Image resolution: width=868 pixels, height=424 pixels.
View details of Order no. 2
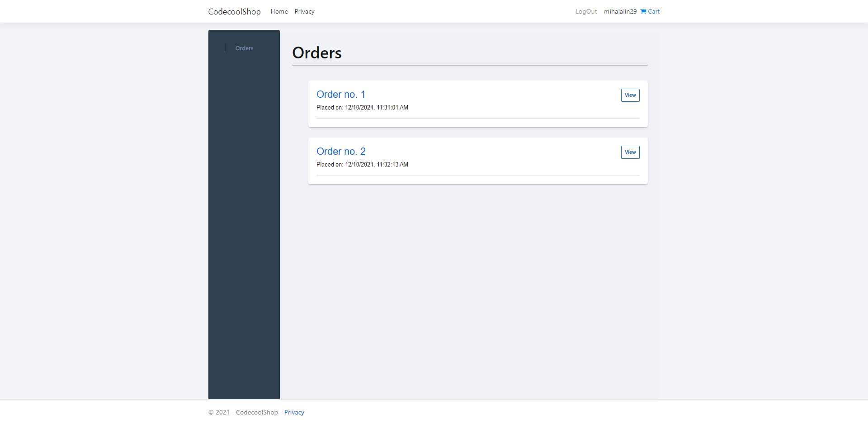pyautogui.click(x=630, y=152)
